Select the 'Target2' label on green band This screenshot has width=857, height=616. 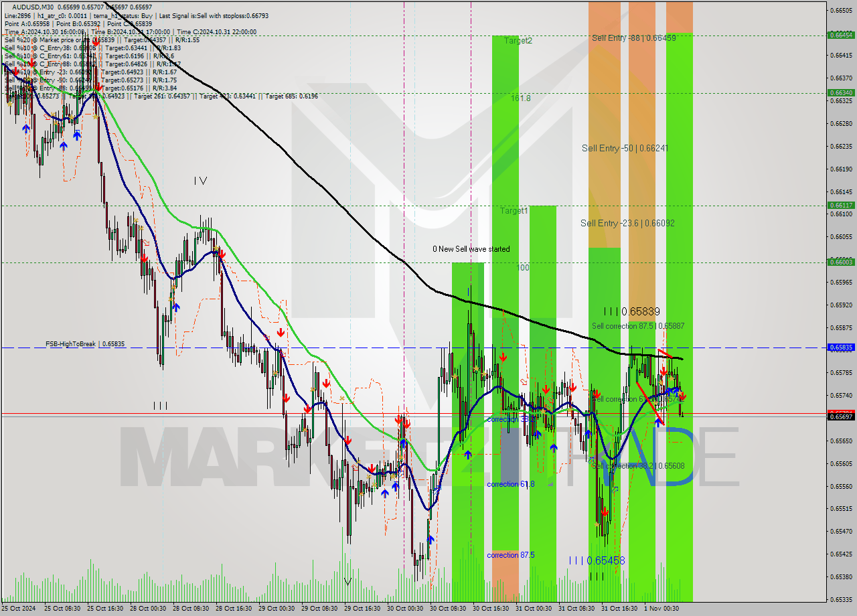pyautogui.click(x=518, y=40)
